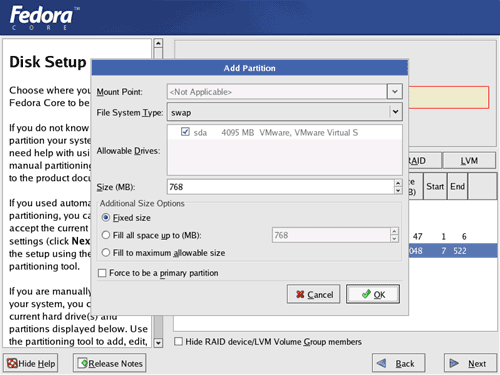This screenshot has width=500, height=375.
Task: Click help panel scroll up arrow
Action: coord(158,43)
